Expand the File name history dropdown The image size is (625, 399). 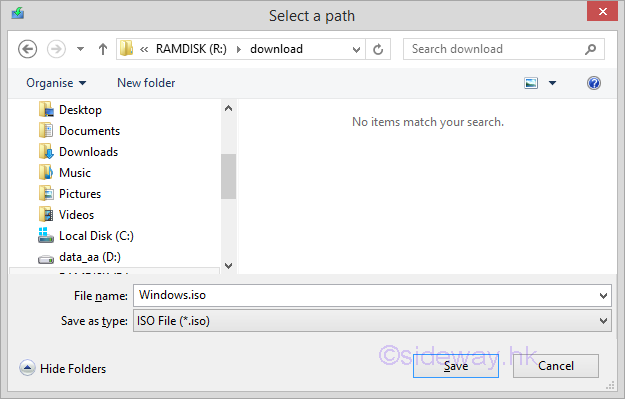(x=603, y=296)
